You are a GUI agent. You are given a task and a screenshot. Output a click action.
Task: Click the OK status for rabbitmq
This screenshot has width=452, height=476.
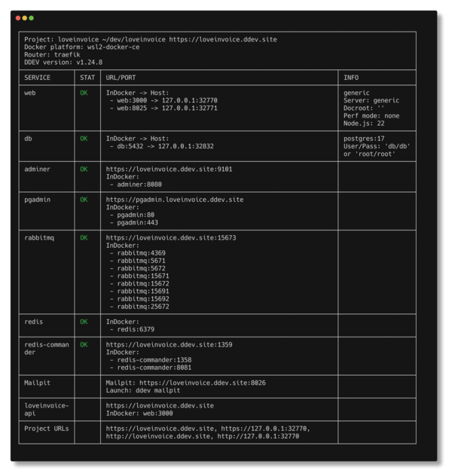pyautogui.click(x=84, y=238)
